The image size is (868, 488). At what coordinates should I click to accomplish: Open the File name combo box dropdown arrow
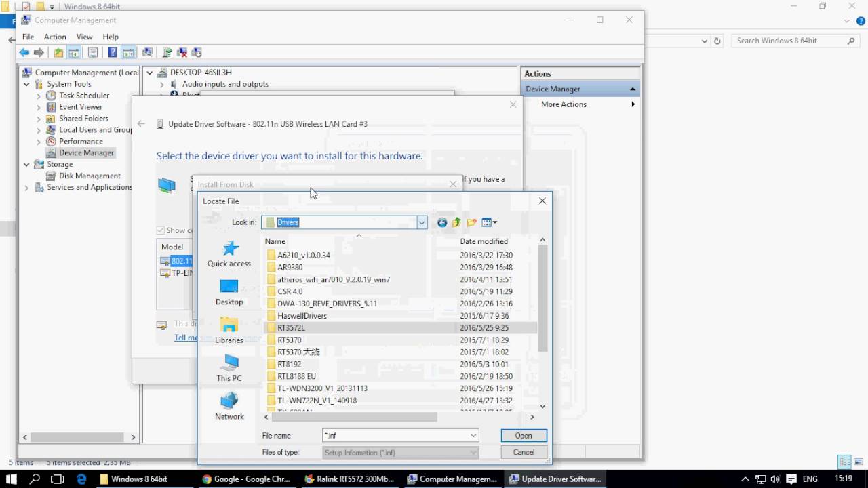[x=473, y=436]
